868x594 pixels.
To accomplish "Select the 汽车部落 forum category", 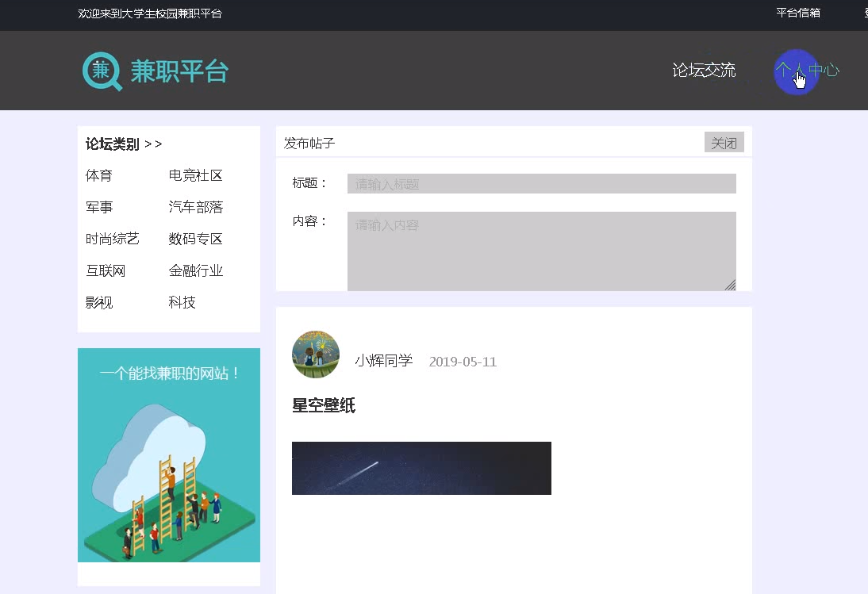I will tap(195, 207).
